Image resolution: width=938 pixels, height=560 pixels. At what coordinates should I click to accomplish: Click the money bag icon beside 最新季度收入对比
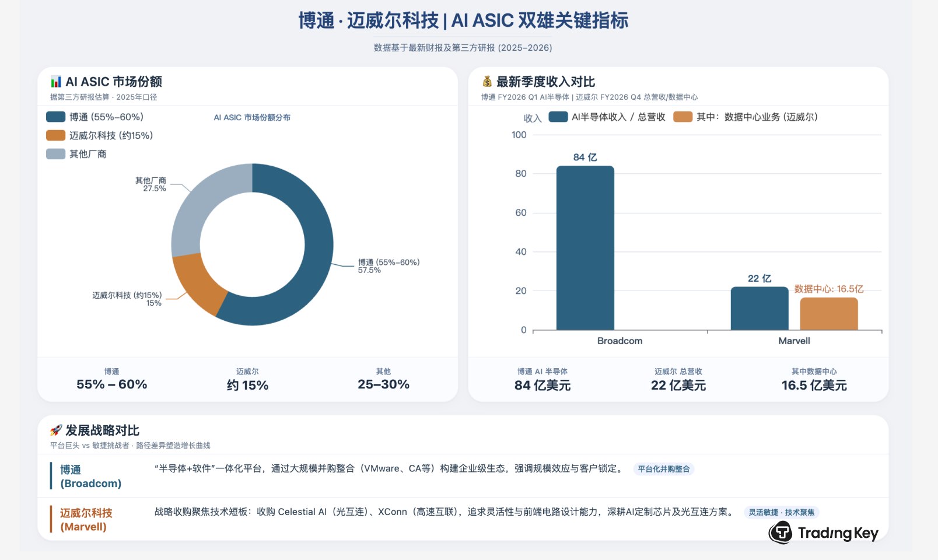pos(487,82)
